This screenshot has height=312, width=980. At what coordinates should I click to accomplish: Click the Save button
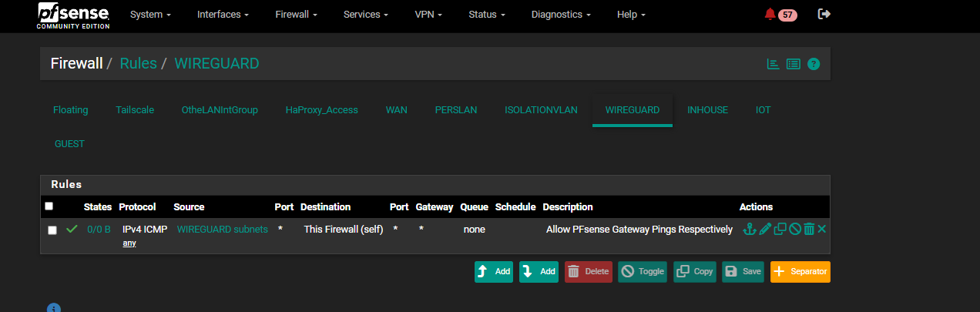coord(743,272)
